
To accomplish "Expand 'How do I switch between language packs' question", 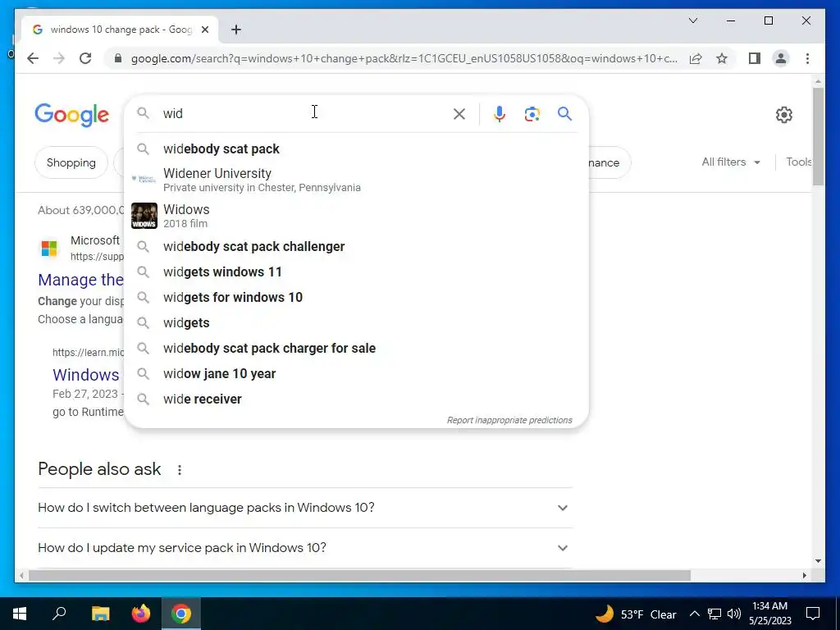I will coord(305,508).
